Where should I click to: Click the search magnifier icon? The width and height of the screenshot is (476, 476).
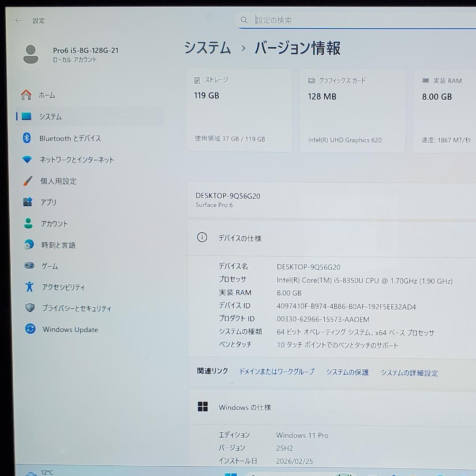click(244, 20)
